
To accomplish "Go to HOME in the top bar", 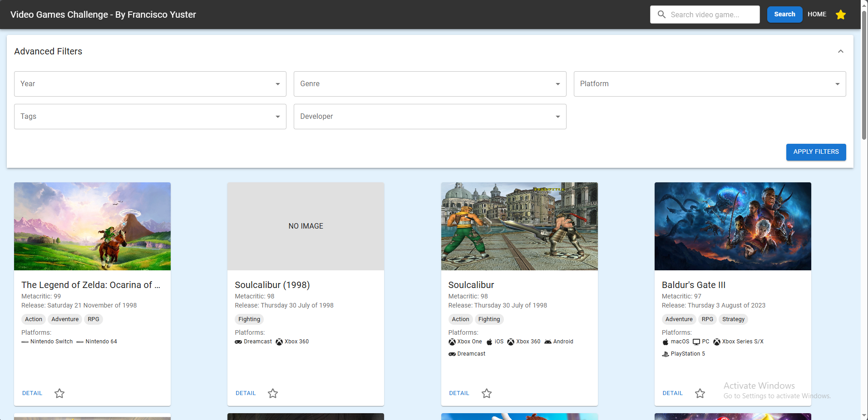I will (817, 15).
